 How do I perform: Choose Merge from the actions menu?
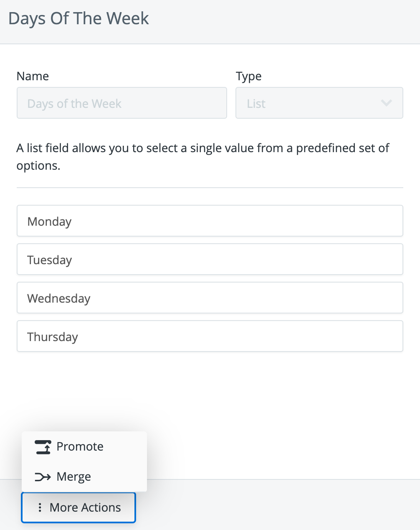pos(84,477)
